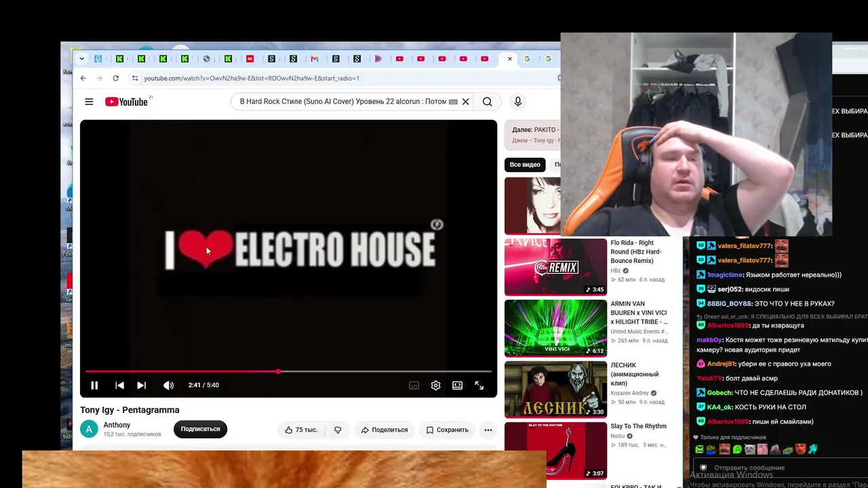Screen dimensions: 868x488
Task: Switch to the purple play-icon tab
Action: tap(378, 59)
